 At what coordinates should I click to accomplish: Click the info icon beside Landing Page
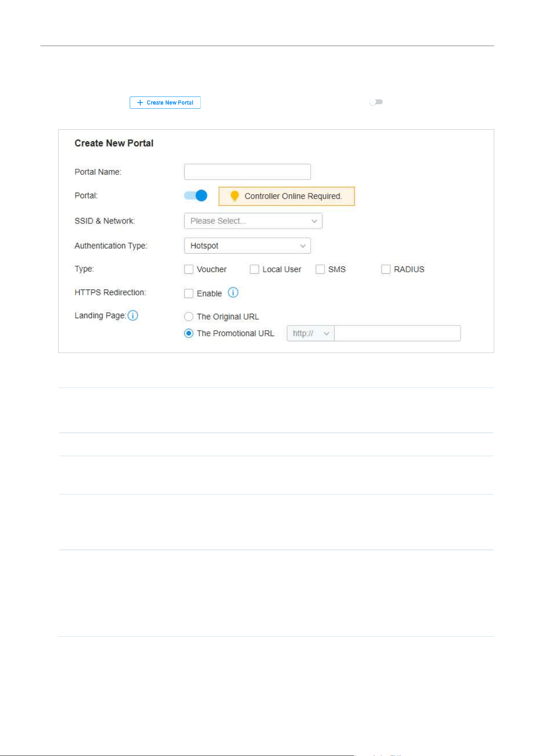click(x=133, y=315)
